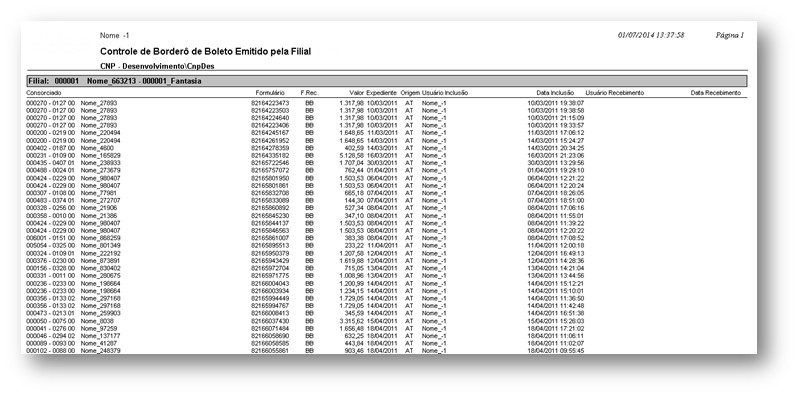Select formulário number 82164224640

[270, 118]
